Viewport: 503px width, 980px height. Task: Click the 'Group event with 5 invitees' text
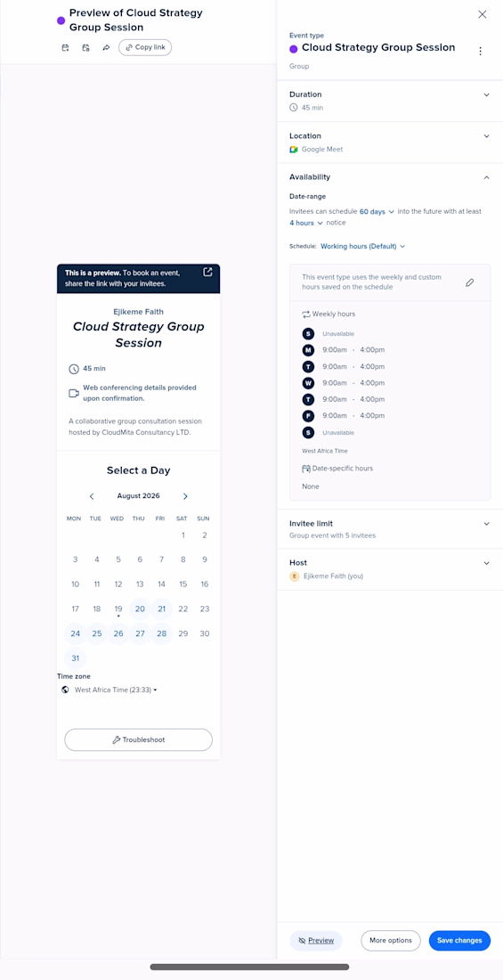332,535
